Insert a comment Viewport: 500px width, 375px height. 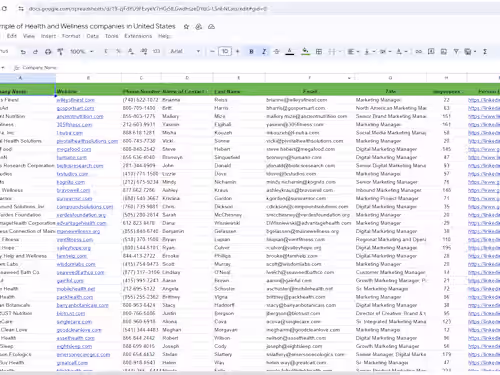[431, 51]
